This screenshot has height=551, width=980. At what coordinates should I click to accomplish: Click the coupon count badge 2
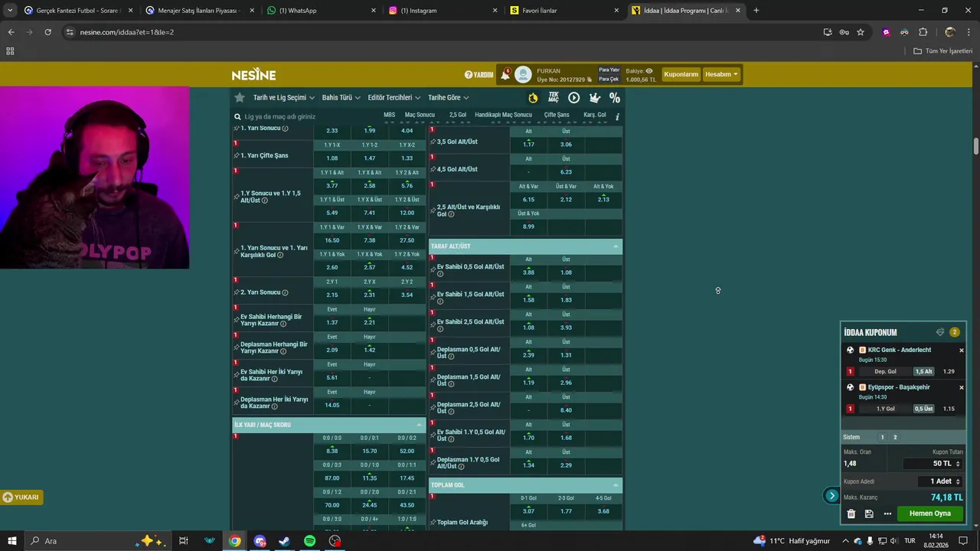(x=954, y=332)
